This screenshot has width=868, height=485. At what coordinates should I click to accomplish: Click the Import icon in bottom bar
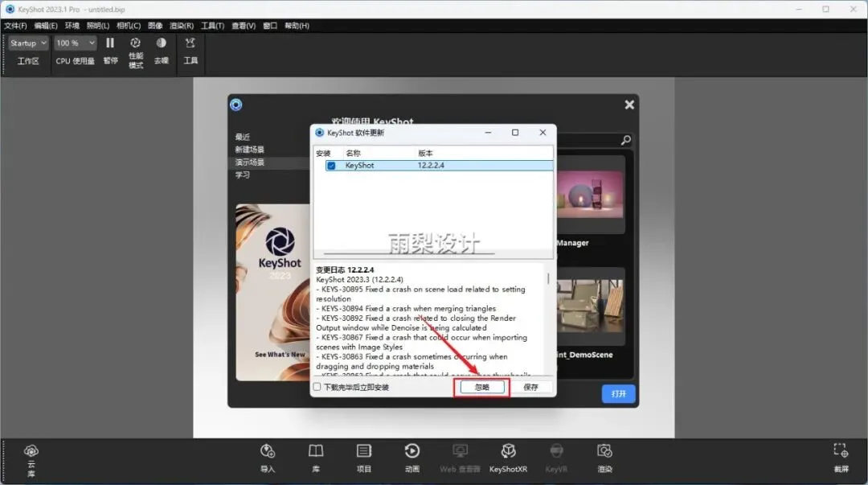tap(268, 450)
